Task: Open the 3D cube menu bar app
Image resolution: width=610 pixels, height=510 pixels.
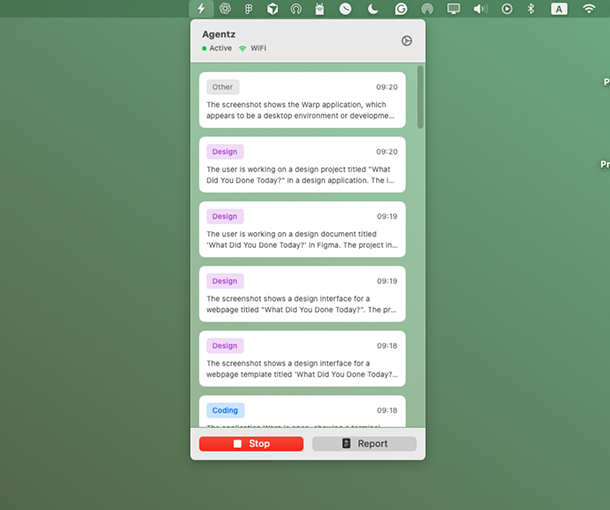Action: (x=272, y=9)
